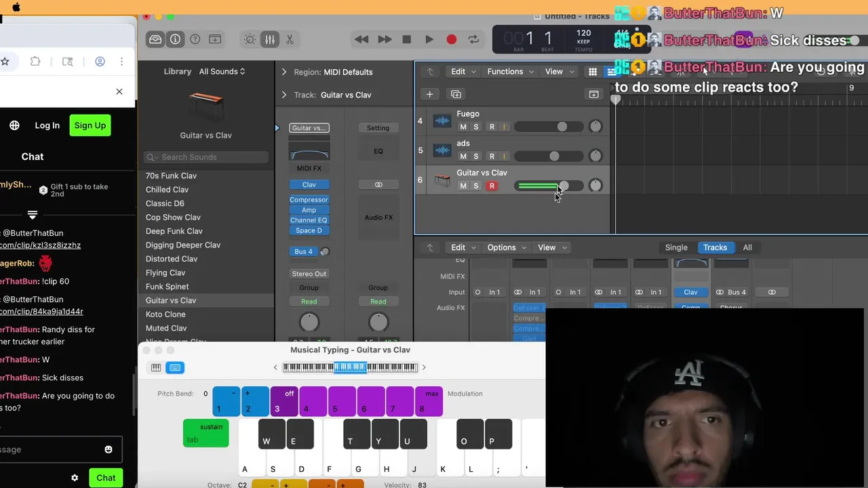Click the green Chat send button
The width and height of the screenshot is (868, 488).
click(x=106, y=478)
